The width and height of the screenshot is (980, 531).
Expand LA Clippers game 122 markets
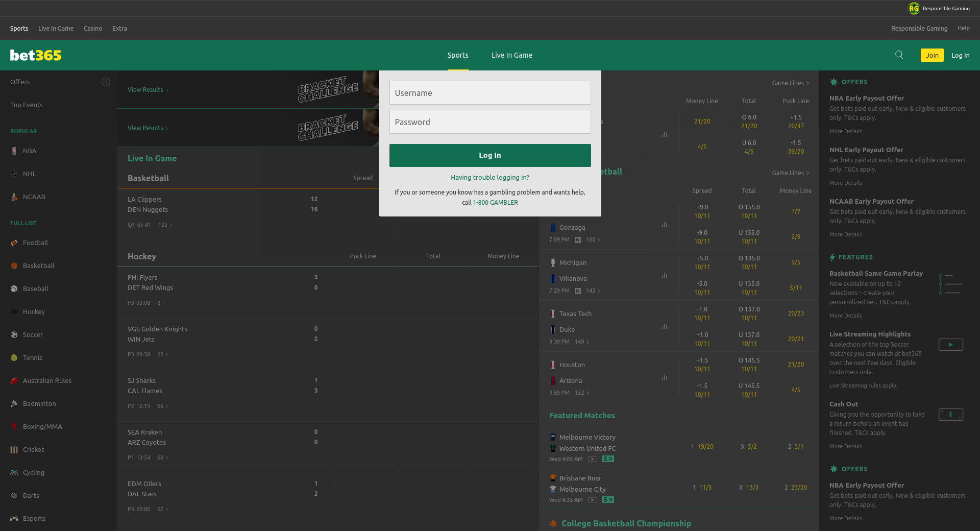tap(165, 225)
